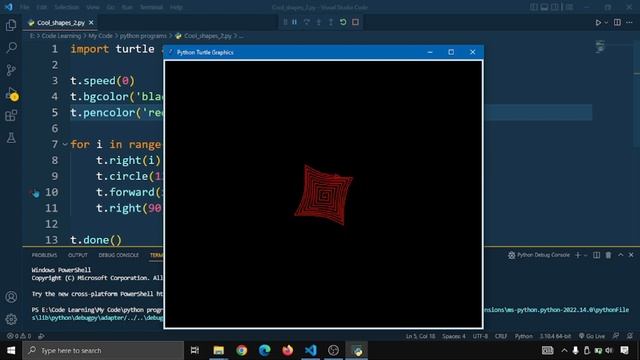Open the Explorer view in the activity bar
The height and width of the screenshot is (360, 640).
click(11, 25)
